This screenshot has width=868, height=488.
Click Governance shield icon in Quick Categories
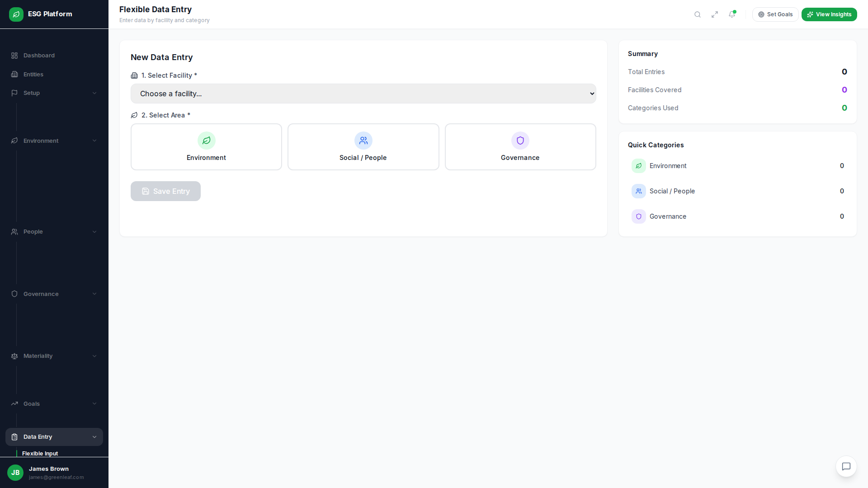tap(639, 216)
